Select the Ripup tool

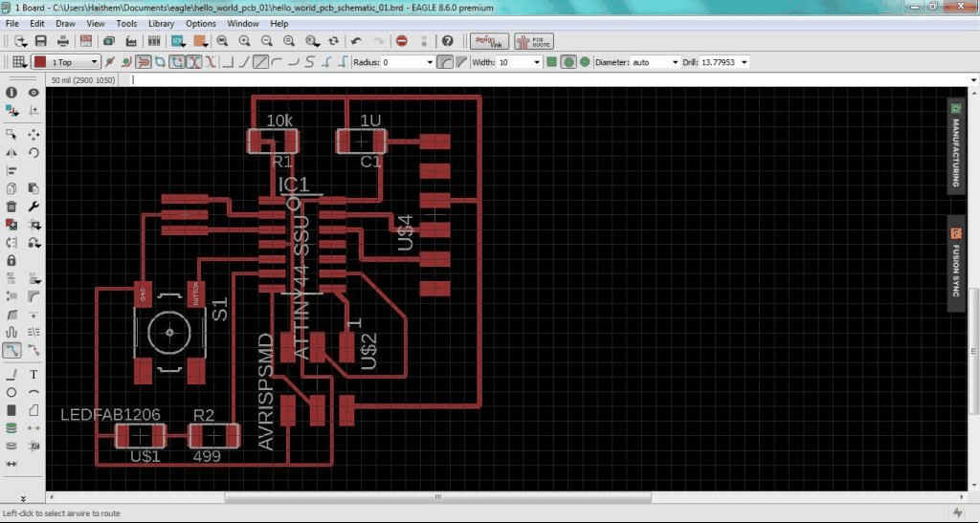33,350
